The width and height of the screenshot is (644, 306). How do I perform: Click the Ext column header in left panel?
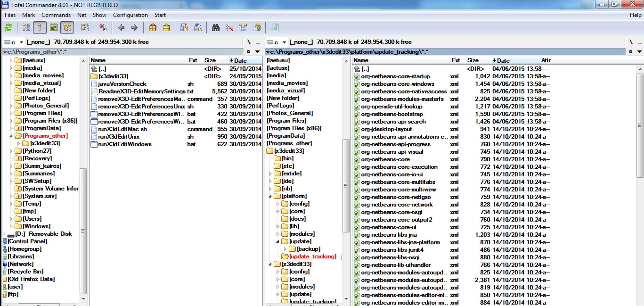pos(193,60)
